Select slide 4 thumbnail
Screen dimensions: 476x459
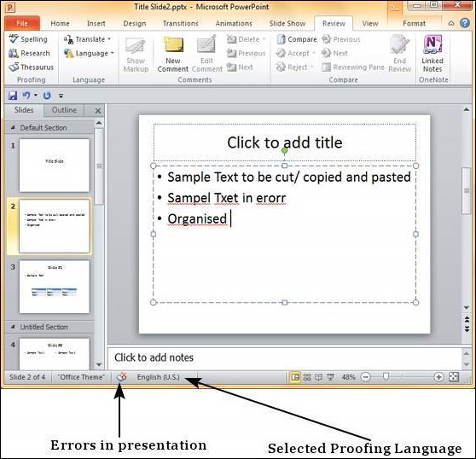tap(55, 354)
